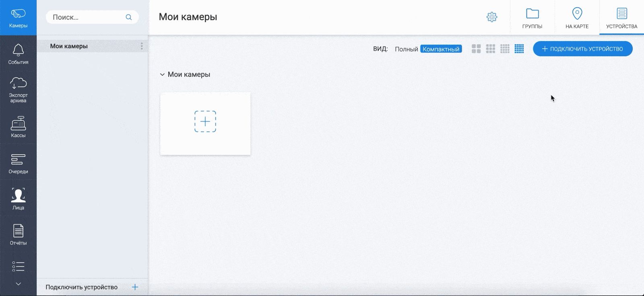Open settings gear icon in header
The image size is (644, 296).
[x=492, y=17]
